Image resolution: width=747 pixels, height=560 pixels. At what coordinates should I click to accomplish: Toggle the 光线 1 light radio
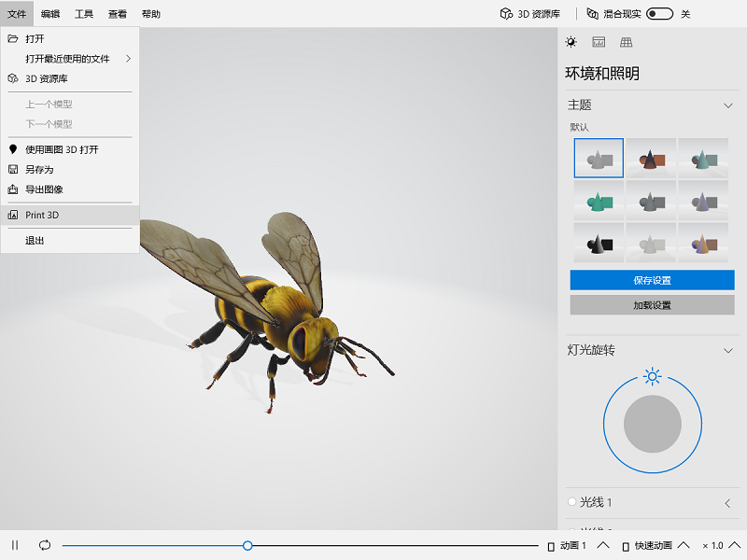pyautogui.click(x=571, y=501)
